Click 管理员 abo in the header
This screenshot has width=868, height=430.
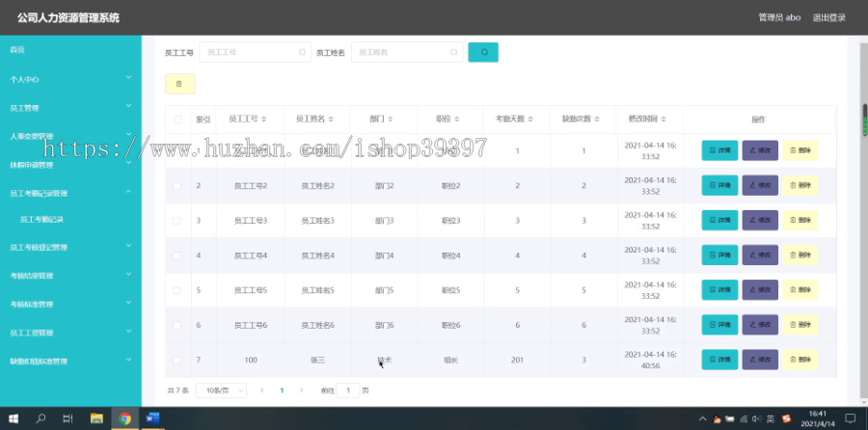pyautogui.click(x=779, y=17)
